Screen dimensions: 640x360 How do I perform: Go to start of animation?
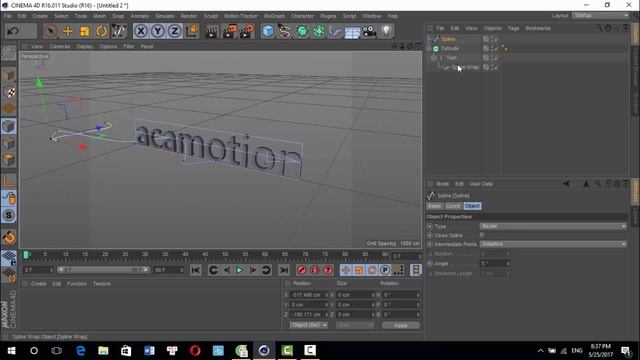pos(196,270)
